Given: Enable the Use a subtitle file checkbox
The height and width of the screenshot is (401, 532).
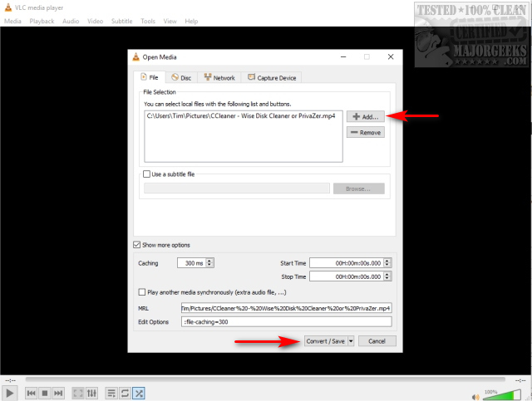Looking at the screenshot, I should tap(146, 174).
